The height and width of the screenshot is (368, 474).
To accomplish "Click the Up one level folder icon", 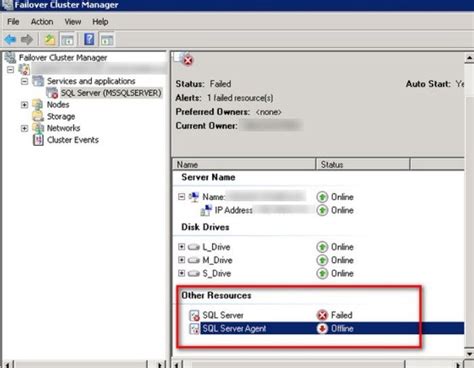I will coord(50,40).
